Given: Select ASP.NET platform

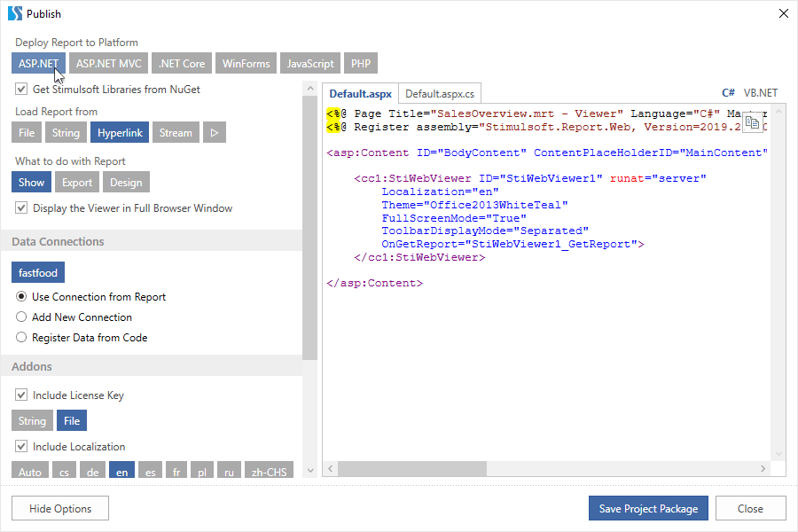Looking at the screenshot, I should tap(39, 63).
